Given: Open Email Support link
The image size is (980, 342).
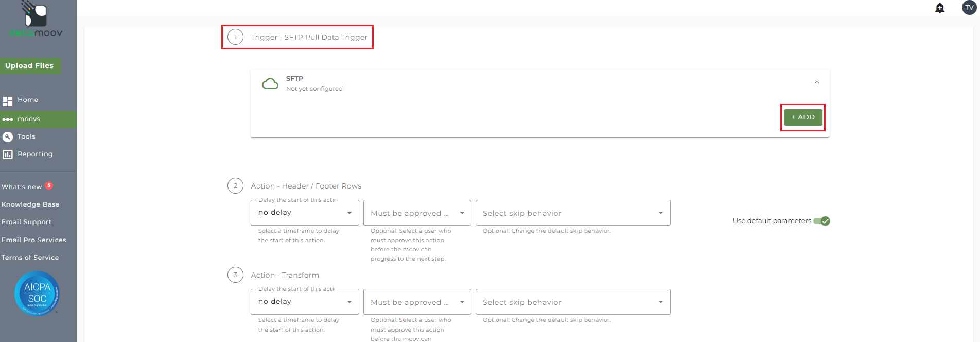Looking at the screenshot, I should pos(26,222).
